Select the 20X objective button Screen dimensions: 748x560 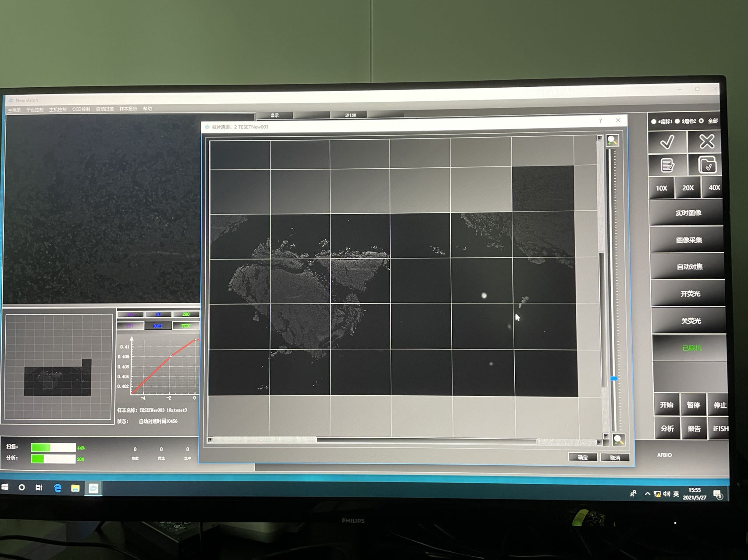point(688,188)
